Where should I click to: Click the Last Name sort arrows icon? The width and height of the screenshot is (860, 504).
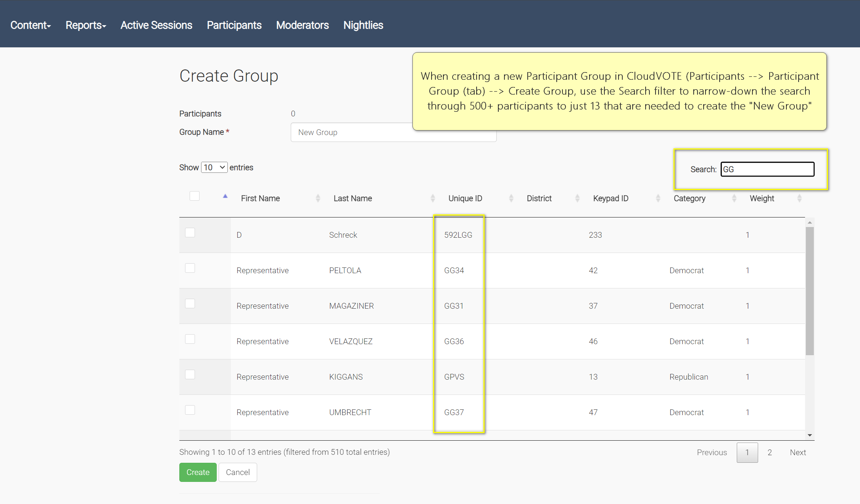pyautogui.click(x=433, y=198)
